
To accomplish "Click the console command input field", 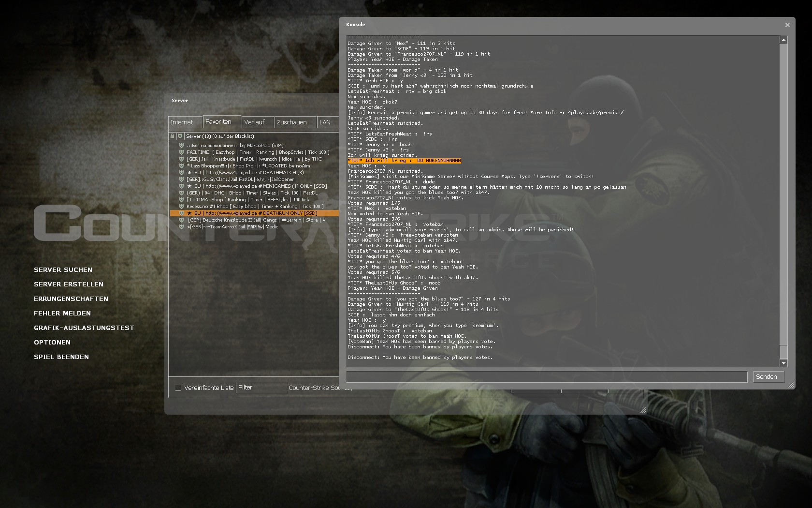I will pos(547,376).
